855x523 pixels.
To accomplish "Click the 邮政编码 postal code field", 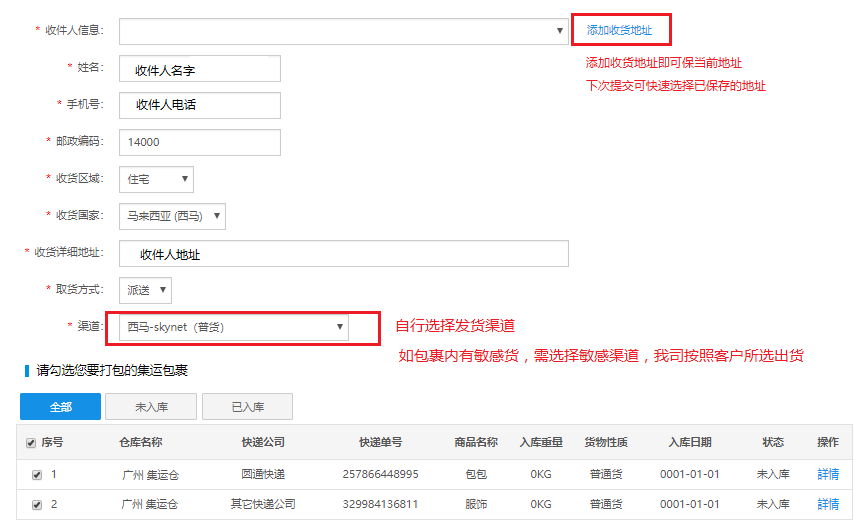I will (x=199, y=142).
